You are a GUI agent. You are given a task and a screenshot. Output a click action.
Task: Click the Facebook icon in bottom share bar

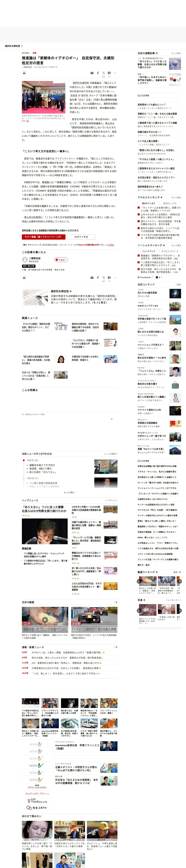coord(98,278)
